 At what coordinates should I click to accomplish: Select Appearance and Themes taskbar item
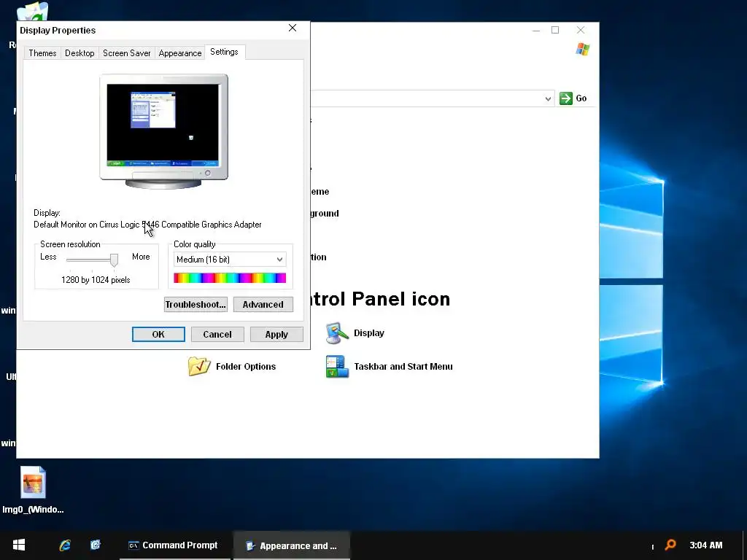click(292, 545)
